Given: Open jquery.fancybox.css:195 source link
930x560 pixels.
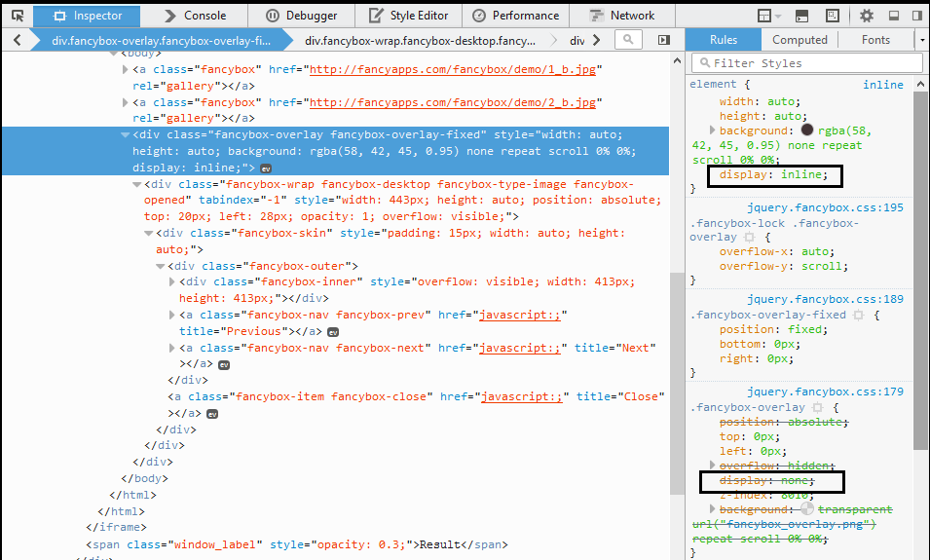Looking at the screenshot, I should pos(825,207).
